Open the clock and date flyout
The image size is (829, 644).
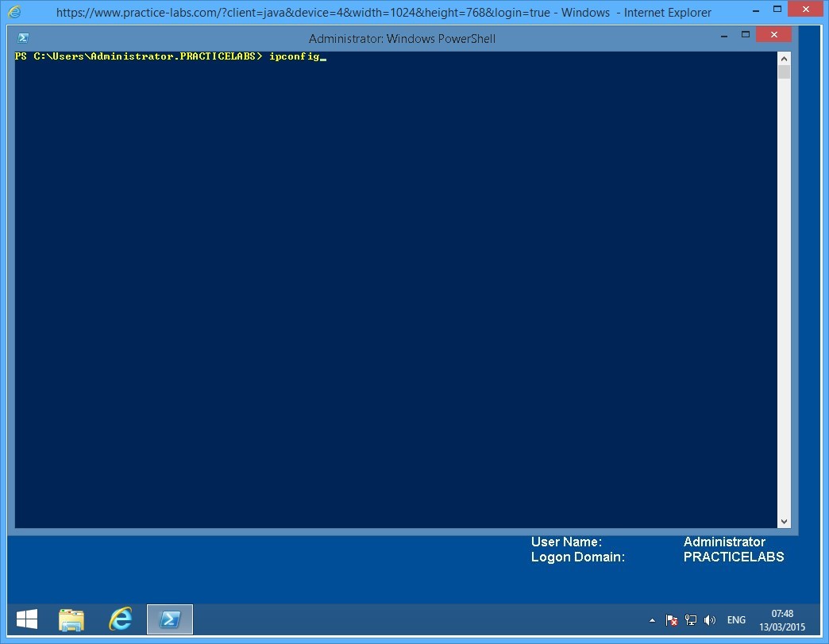[x=782, y=619]
